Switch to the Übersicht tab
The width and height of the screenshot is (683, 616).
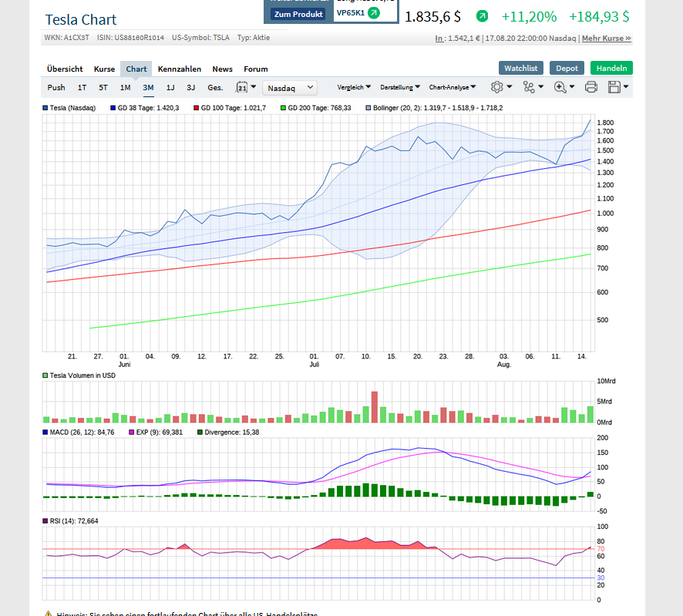(65, 69)
